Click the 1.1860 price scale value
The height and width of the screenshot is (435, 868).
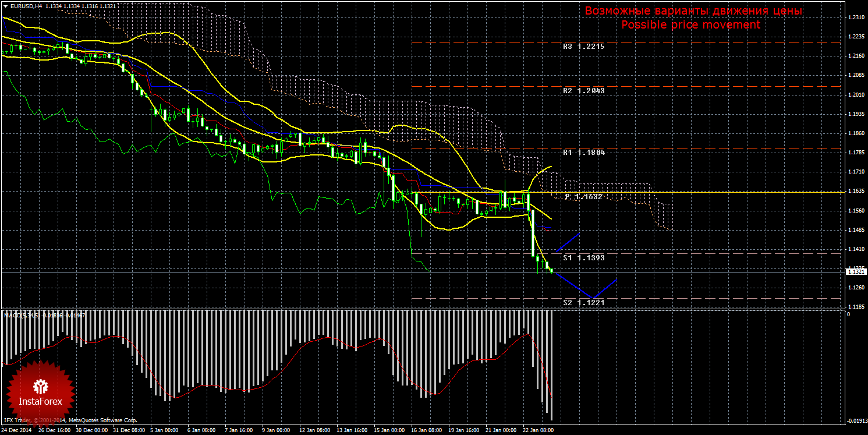855,134
